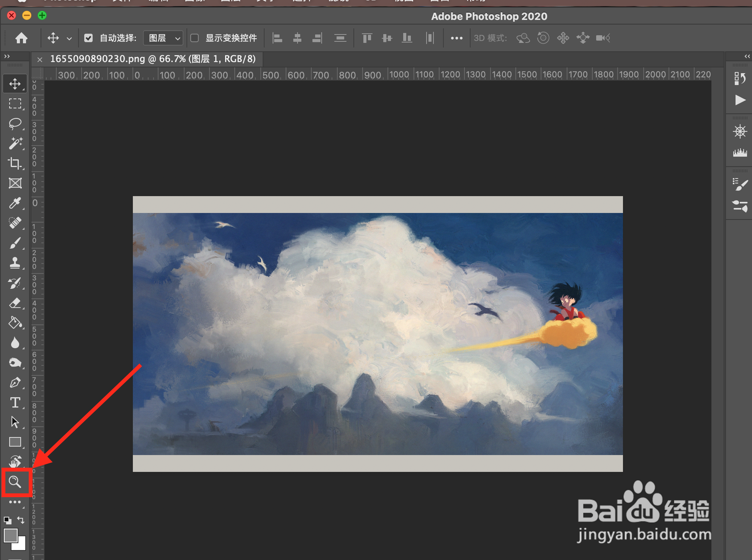Screen dimensions: 752x560
Task: Select the Zoom magnifier tool
Action: tap(15, 482)
